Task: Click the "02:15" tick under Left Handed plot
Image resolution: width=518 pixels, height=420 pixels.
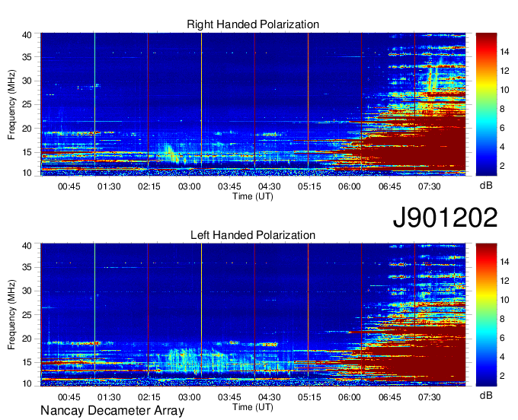Action: pyautogui.click(x=149, y=397)
